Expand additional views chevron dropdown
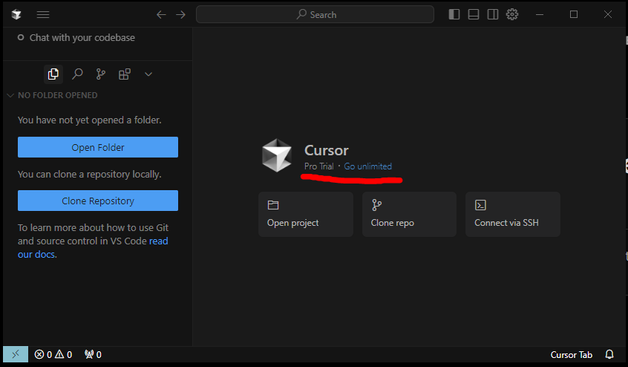Viewport: 628px width, 367px height. [x=148, y=74]
